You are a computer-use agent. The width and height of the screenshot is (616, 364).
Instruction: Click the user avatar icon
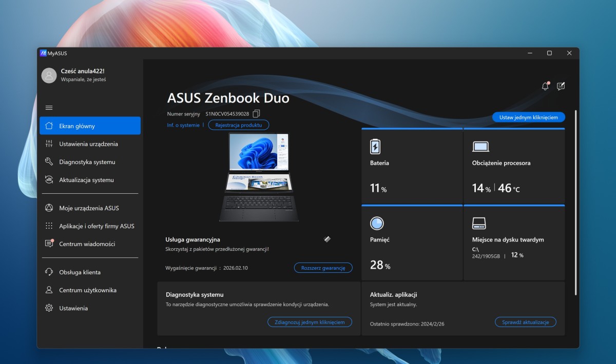pos(49,75)
